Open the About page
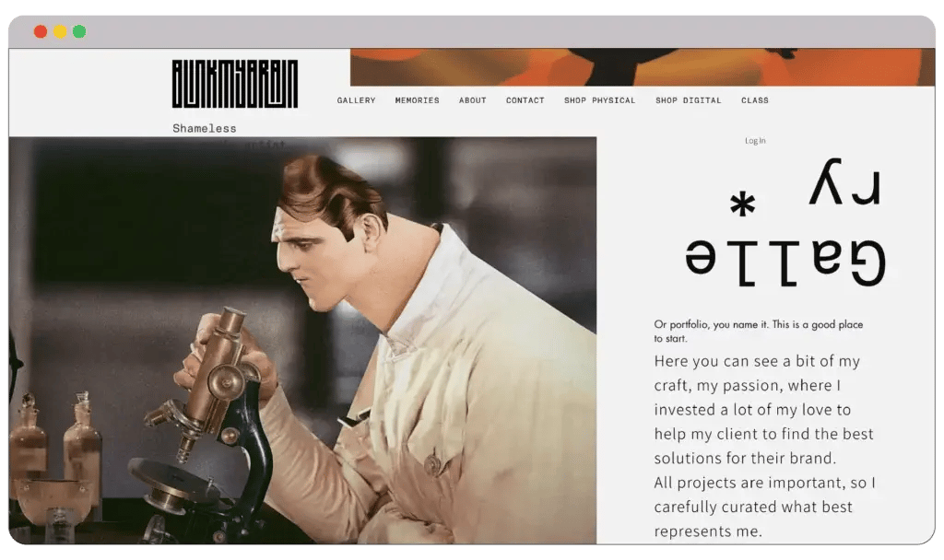Viewport: 944px width, 560px height. coord(472,100)
